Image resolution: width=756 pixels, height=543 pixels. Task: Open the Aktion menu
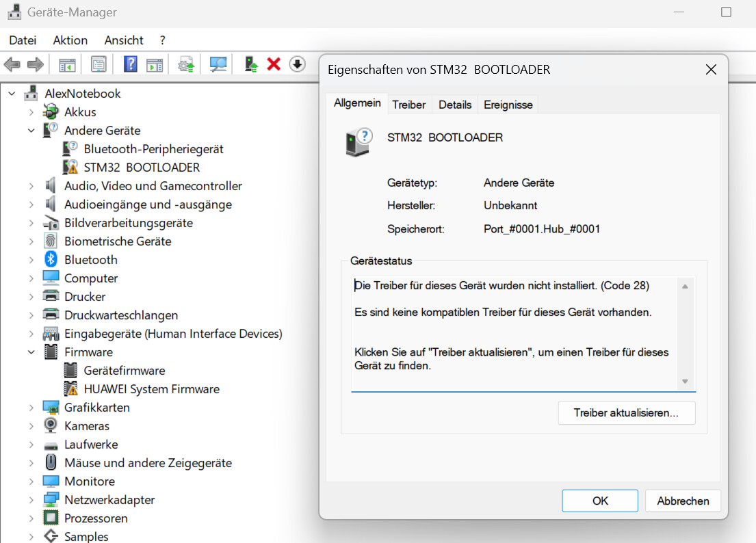pyautogui.click(x=70, y=40)
